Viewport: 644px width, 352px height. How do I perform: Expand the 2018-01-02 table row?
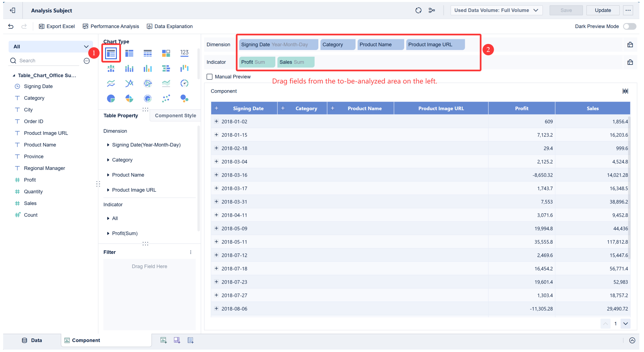tap(216, 122)
